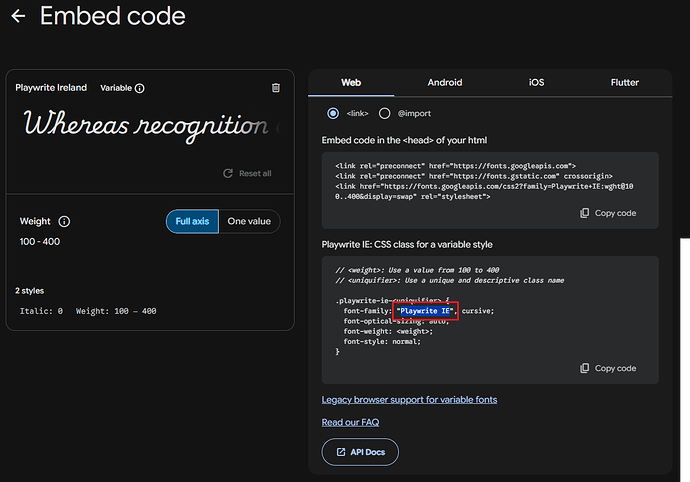Switch to the Flutter tab
Image resolution: width=690 pixels, height=482 pixels.
click(x=624, y=83)
